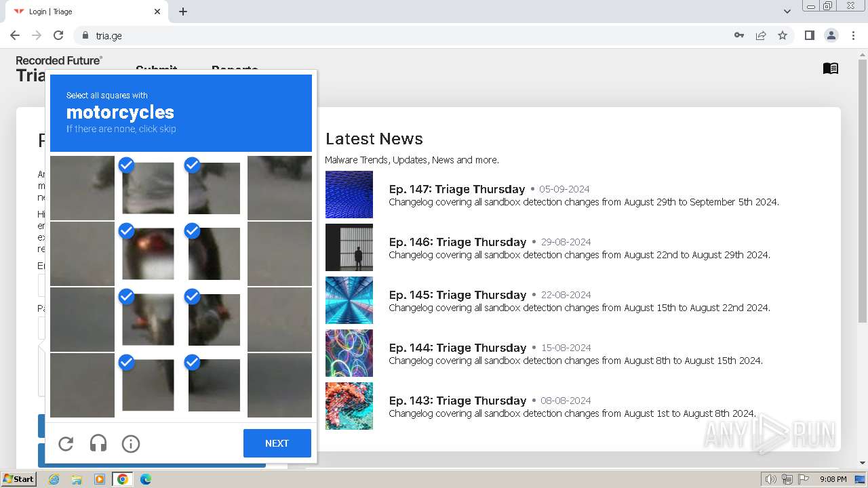Click colorful rings thumbnail for Ep. 144

(349, 353)
